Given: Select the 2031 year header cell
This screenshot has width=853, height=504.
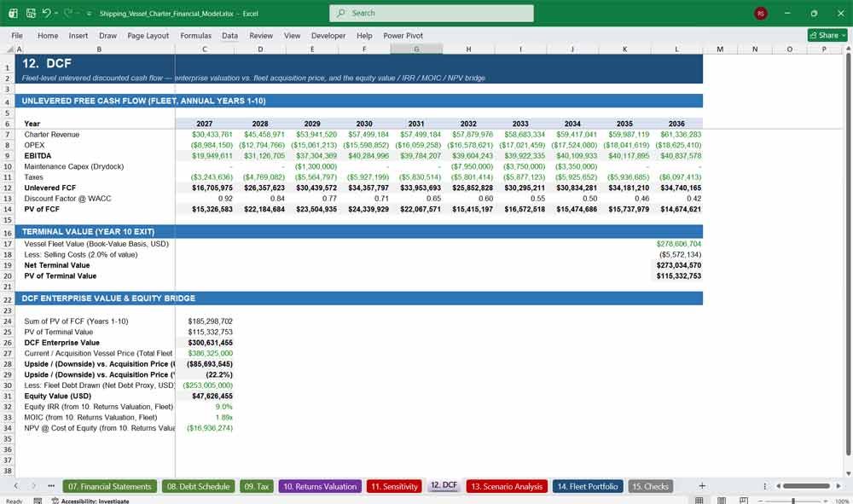Looking at the screenshot, I should point(416,124).
